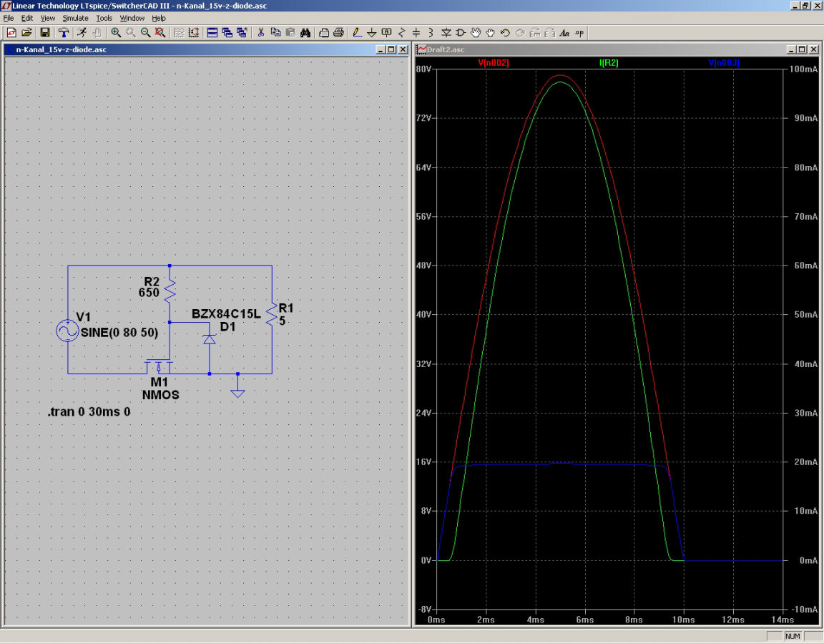Place a Ground symbol tool
This screenshot has height=644, width=824.
[371, 33]
